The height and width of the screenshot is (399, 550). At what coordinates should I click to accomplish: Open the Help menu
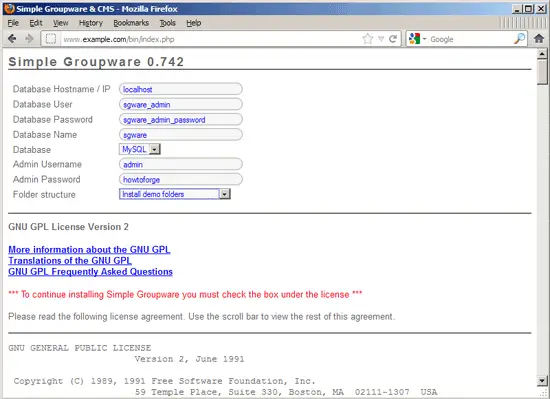coord(193,23)
